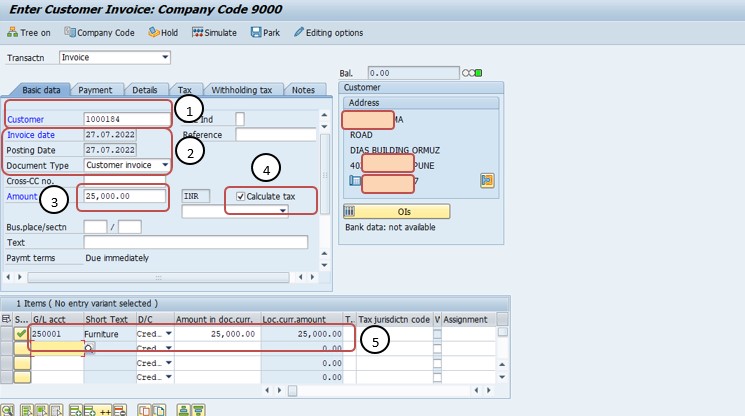Open search help beside empty G/L acct cell

89,348
